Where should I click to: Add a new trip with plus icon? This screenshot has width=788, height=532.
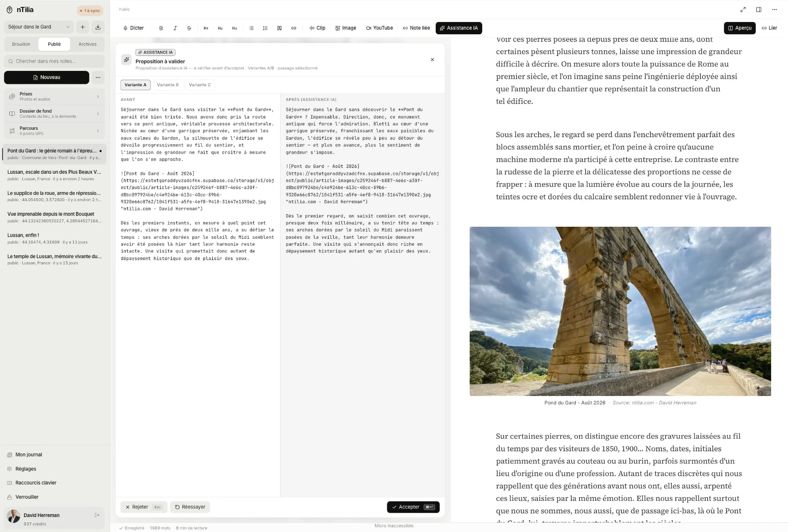pyautogui.click(x=83, y=27)
